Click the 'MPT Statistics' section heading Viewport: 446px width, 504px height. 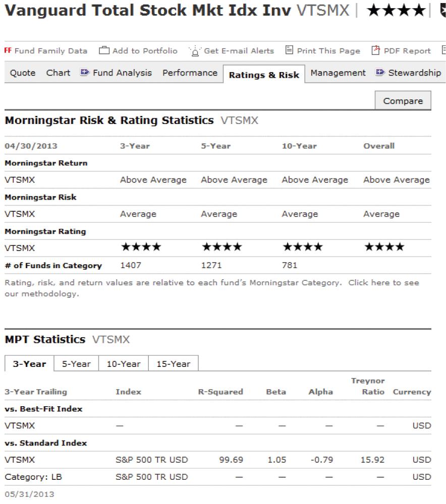(45, 339)
